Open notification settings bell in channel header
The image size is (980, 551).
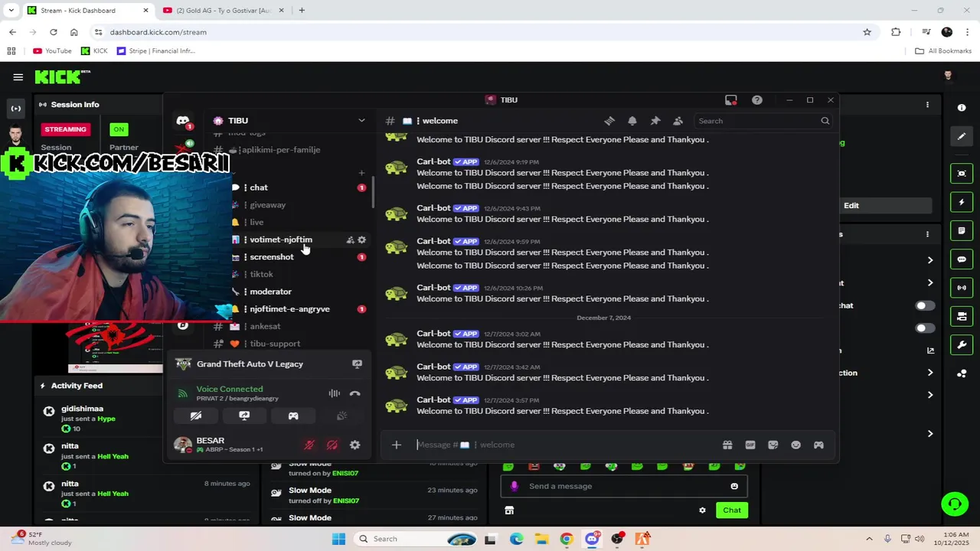pos(632,121)
